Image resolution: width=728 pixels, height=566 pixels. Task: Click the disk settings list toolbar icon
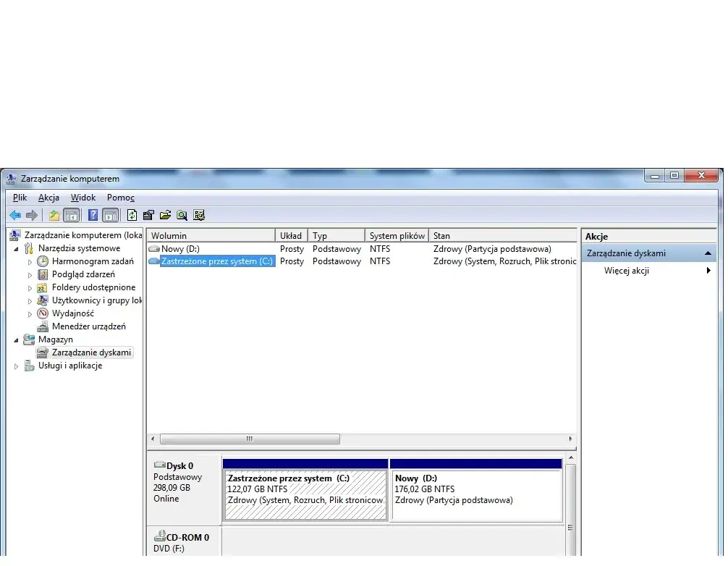(x=199, y=215)
